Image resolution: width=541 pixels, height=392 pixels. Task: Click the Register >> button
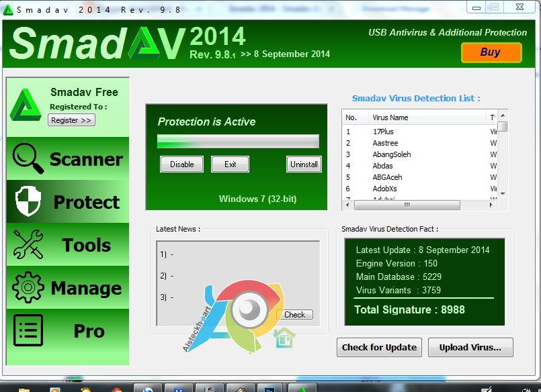click(71, 120)
